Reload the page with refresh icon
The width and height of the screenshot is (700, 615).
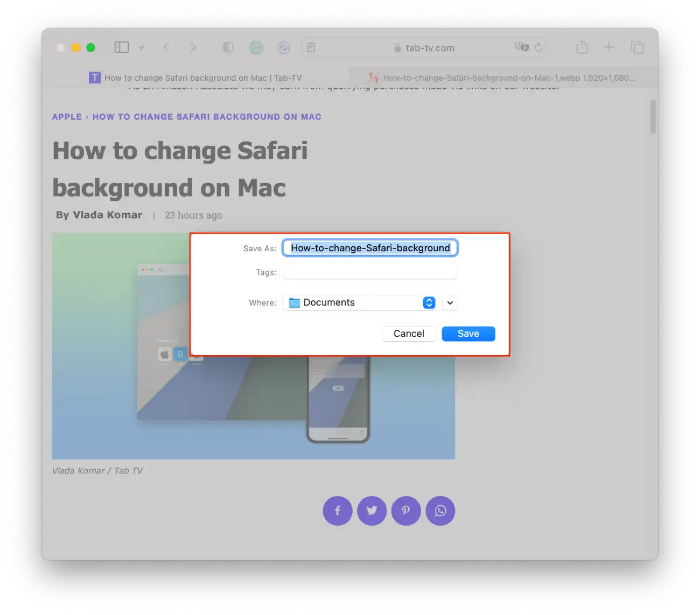click(538, 47)
